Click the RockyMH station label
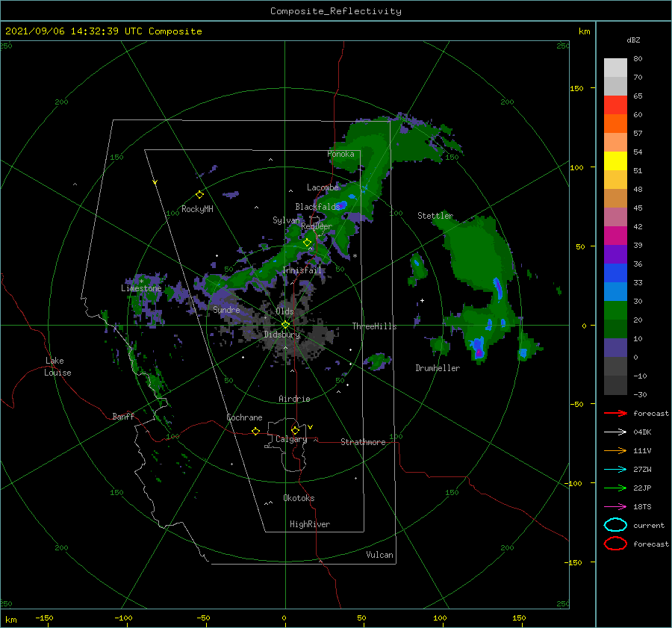 (x=197, y=209)
